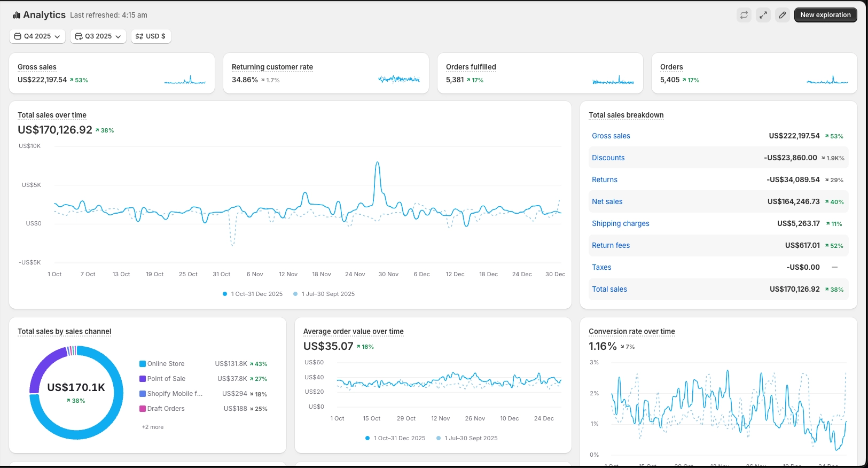This screenshot has height=468, width=868.
Task: Click Returns link in breakdown
Action: 605,180
